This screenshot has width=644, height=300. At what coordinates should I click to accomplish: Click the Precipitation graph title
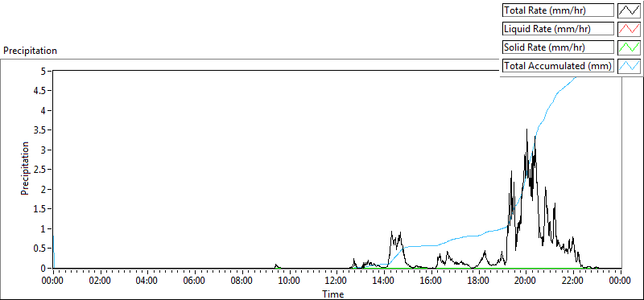[30, 51]
